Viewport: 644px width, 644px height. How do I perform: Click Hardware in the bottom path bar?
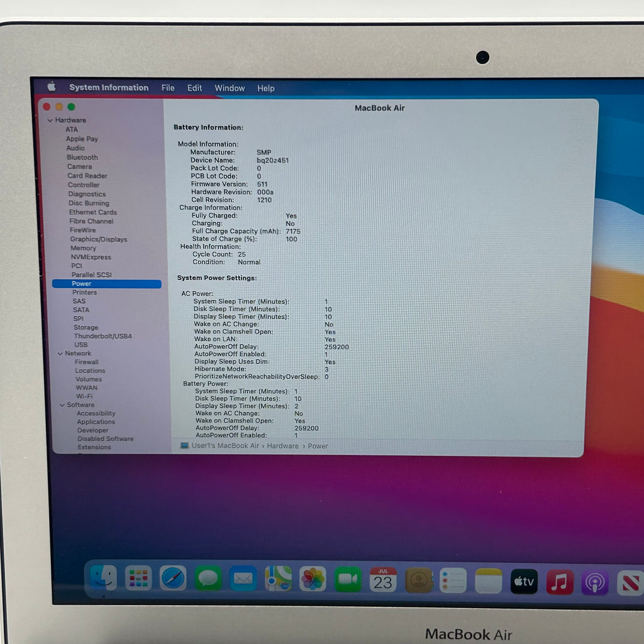282,446
